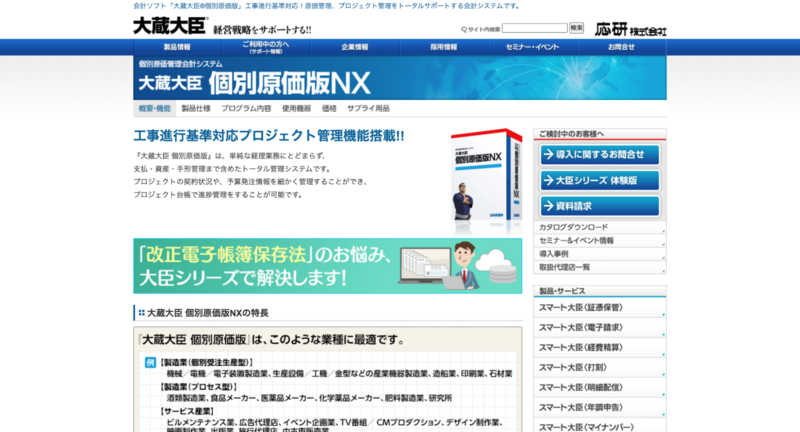The image size is (800, 432).
Task: Open セミナー&イベント情報 link
Action: click(599, 241)
